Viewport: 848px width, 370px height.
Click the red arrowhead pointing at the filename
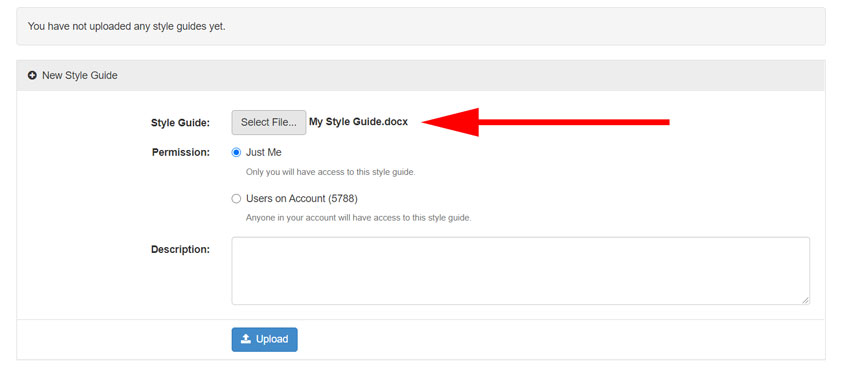pos(450,122)
